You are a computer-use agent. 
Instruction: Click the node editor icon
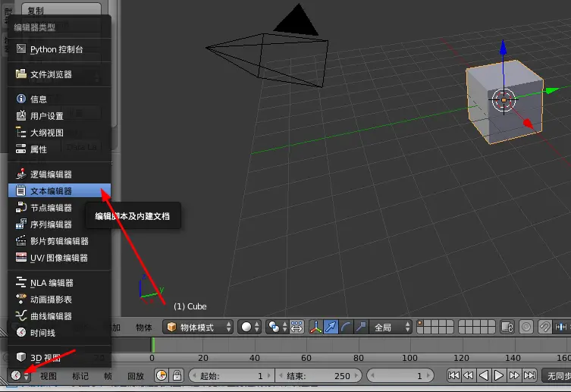click(x=21, y=207)
